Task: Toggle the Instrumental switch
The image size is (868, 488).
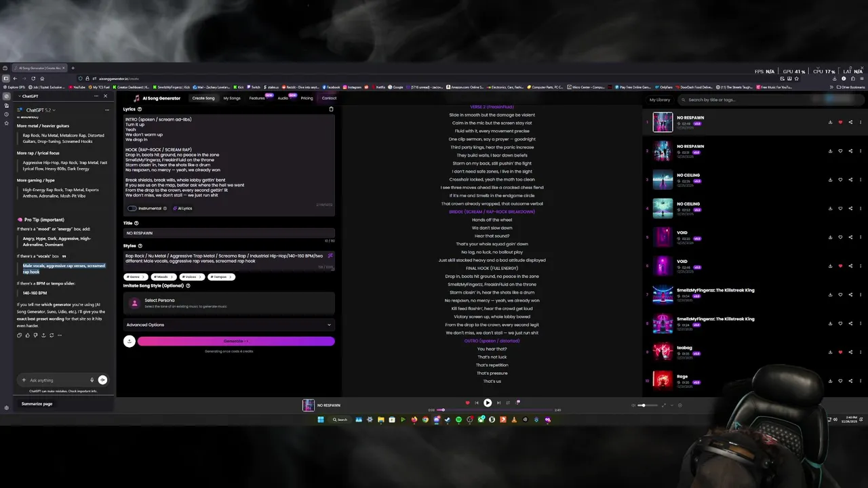Action: 132,208
